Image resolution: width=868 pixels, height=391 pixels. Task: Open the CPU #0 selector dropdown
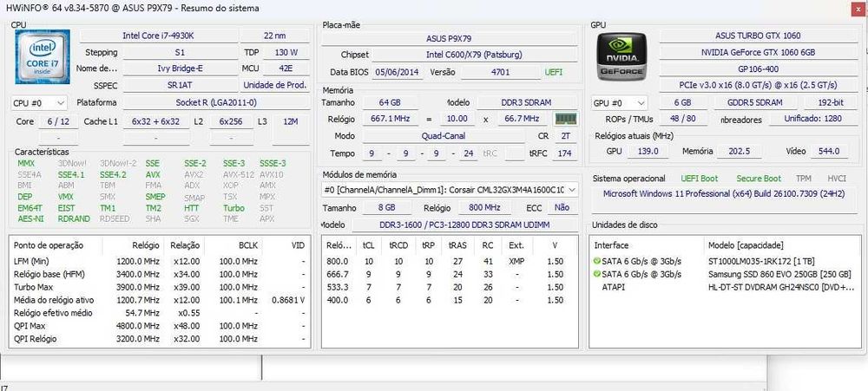39,103
